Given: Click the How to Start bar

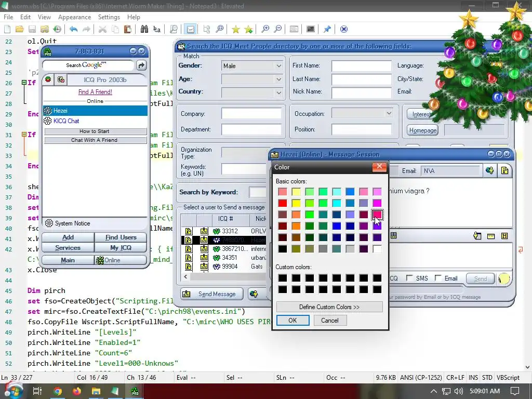Looking at the screenshot, I should pyautogui.click(x=96, y=131).
